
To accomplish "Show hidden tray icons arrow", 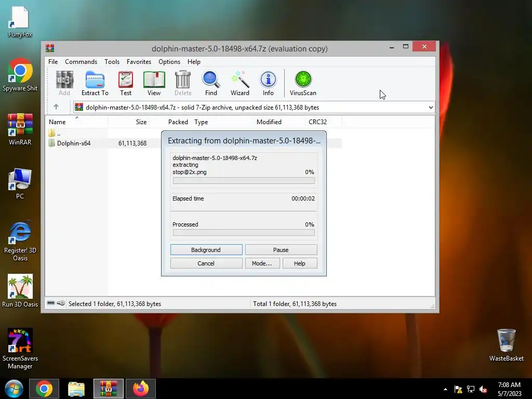I will [445, 389].
